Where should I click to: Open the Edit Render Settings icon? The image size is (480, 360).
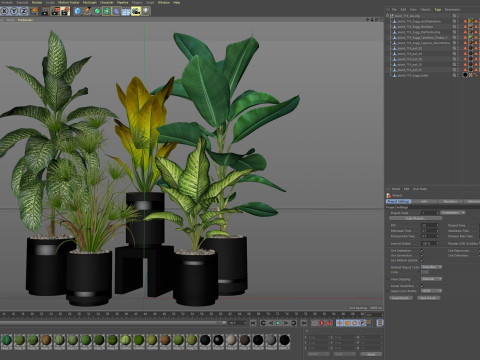(x=65, y=11)
